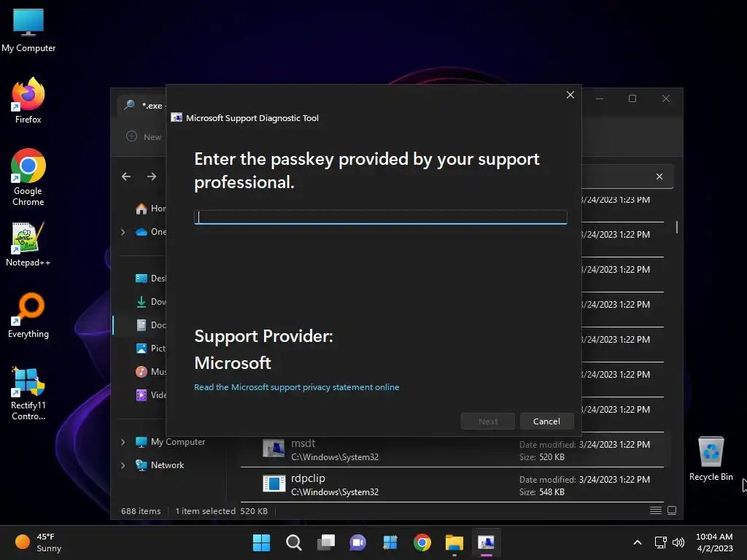Open the weather widget showing 45°F

click(38, 542)
